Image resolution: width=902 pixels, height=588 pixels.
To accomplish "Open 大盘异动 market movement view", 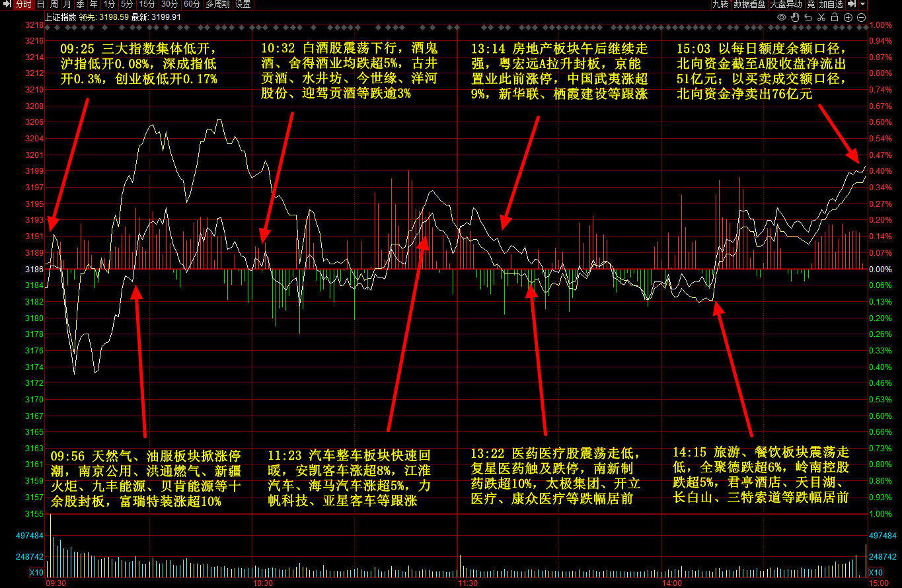I will [786, 5].
